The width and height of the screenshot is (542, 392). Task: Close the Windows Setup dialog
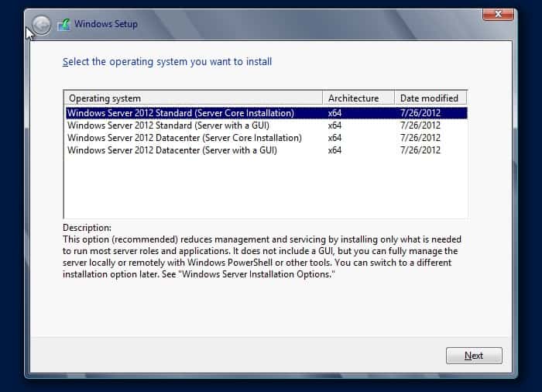coord(498,14)
